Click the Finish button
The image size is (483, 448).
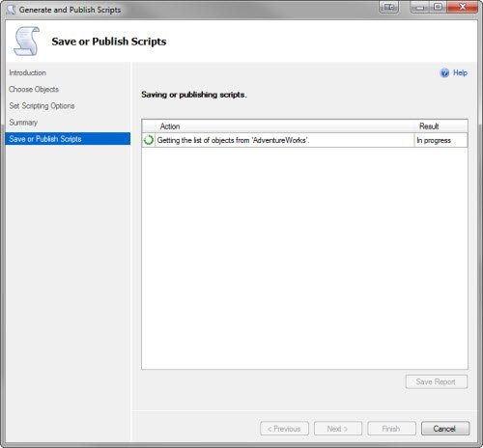tap(391, 429)
